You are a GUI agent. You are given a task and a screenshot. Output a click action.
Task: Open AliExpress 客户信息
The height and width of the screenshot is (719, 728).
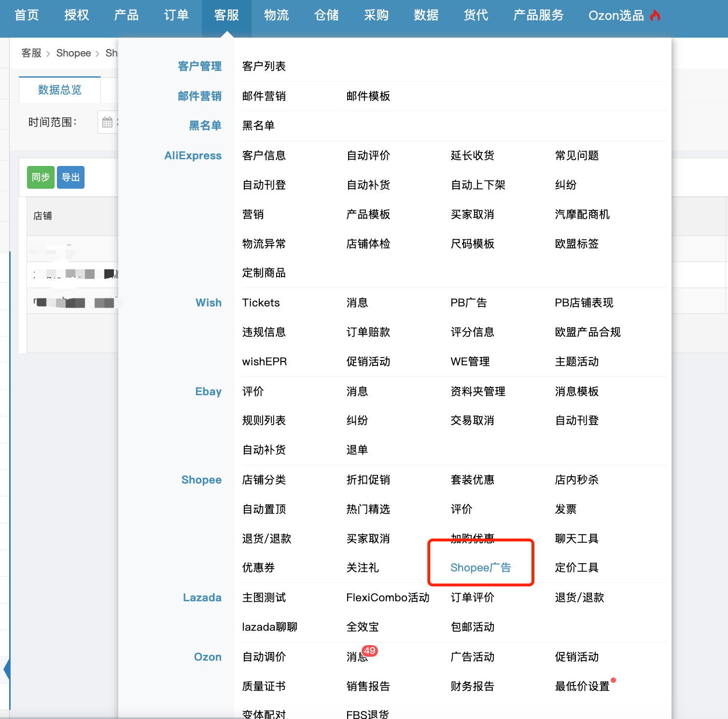pos(264,155)
